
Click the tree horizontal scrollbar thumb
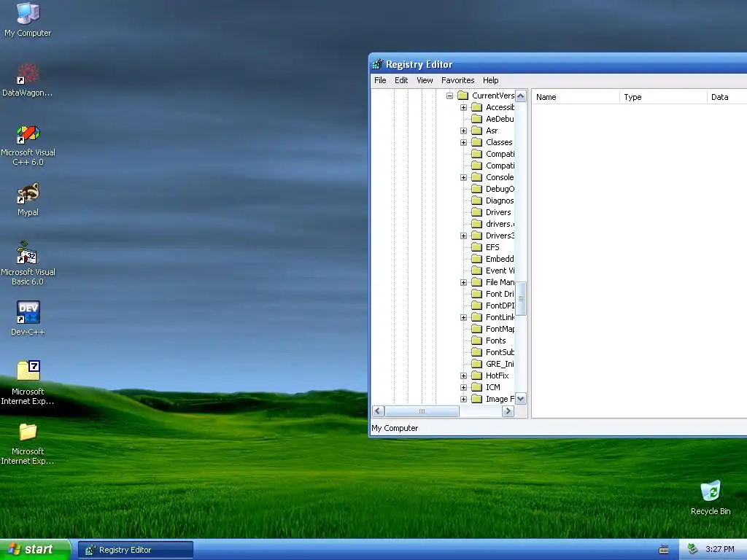[422, 411]
